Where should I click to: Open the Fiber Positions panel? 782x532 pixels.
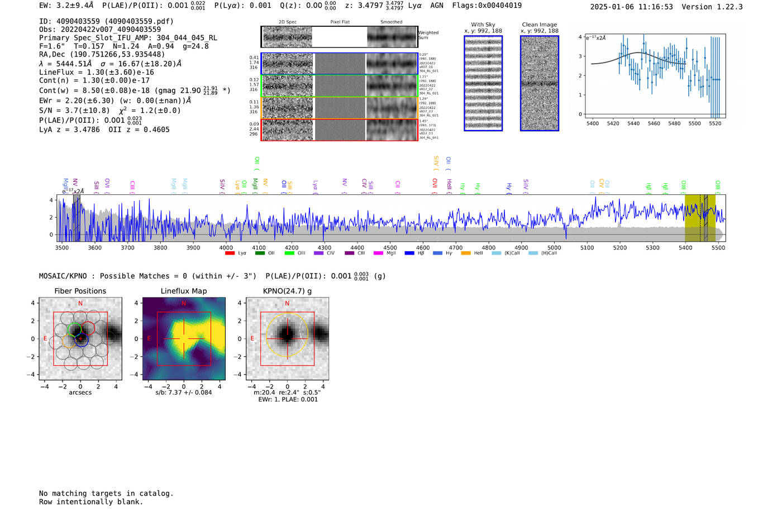point(80,339)
